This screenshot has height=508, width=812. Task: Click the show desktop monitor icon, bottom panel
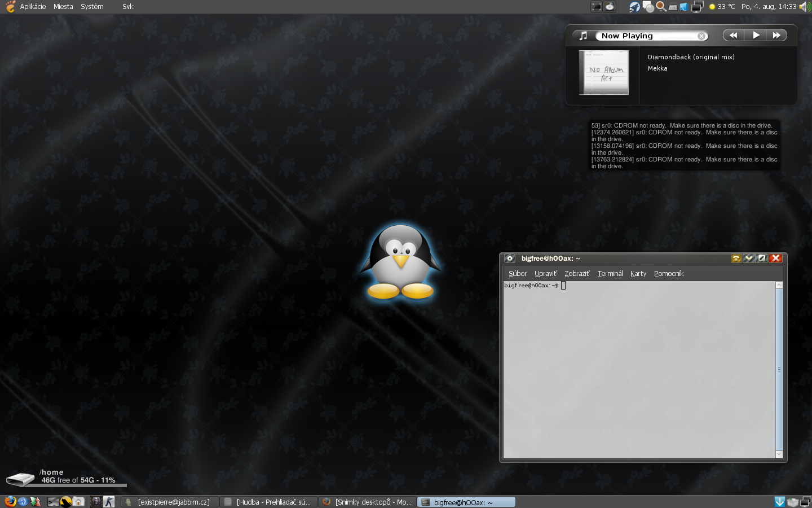coord(805,501)
